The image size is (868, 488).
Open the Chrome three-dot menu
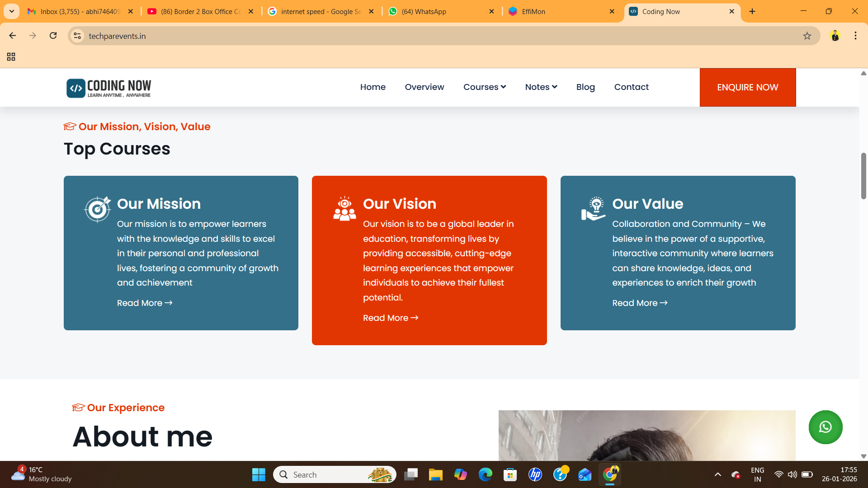pos(855,36)
